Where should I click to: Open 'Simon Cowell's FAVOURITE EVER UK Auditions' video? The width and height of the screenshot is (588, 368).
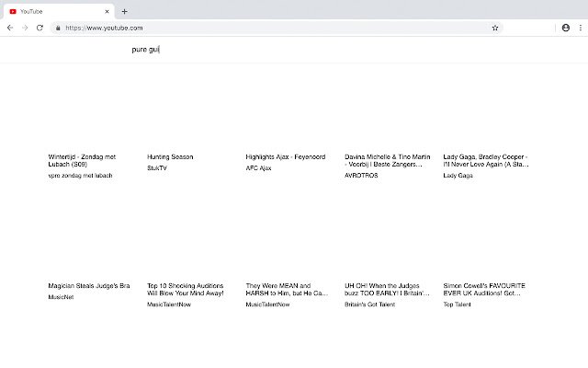[x=484, y=290]
